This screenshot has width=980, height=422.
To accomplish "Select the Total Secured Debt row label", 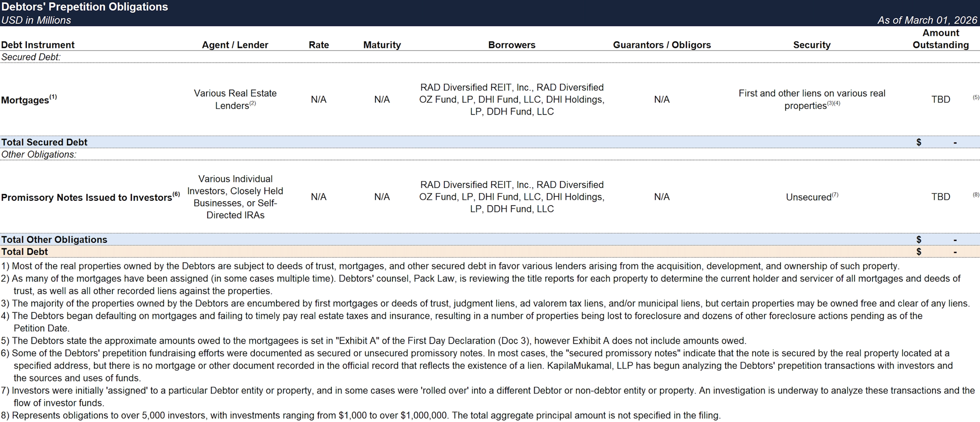I will [44, 142].
